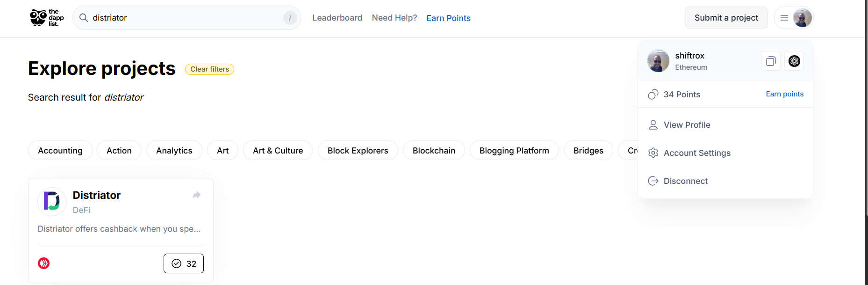This screenshot has height=285, width=868.
Task: Filter by Blogging Platform category
Action: pos(514,151)
